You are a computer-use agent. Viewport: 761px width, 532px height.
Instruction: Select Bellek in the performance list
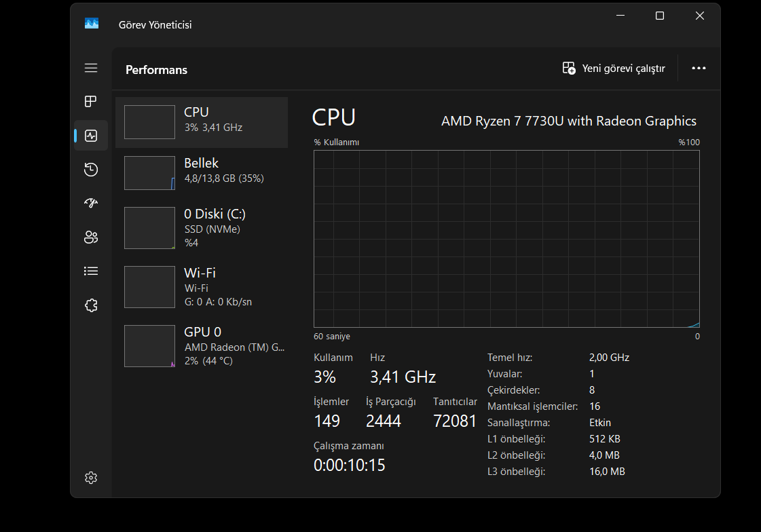tap(202, 173)
